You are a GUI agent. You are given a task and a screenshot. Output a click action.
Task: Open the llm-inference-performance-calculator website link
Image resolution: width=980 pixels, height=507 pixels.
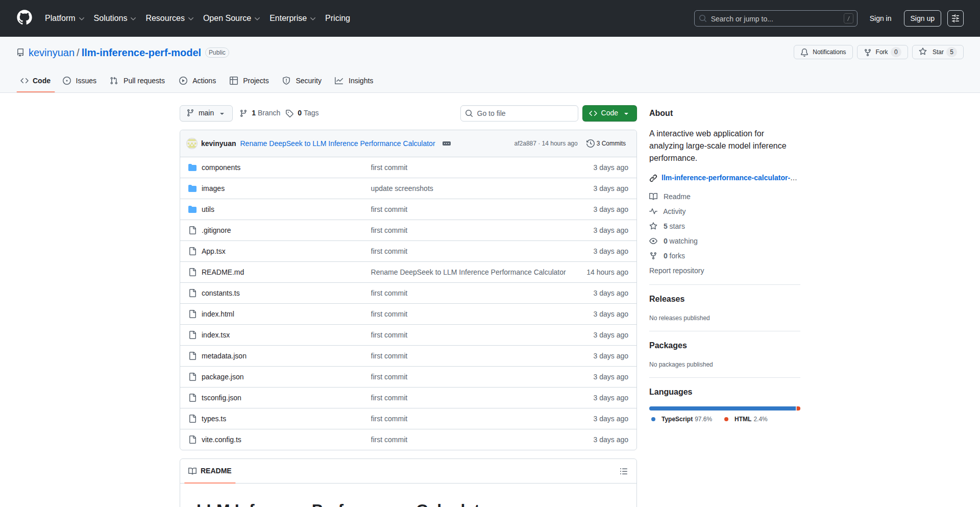point(728,178)
